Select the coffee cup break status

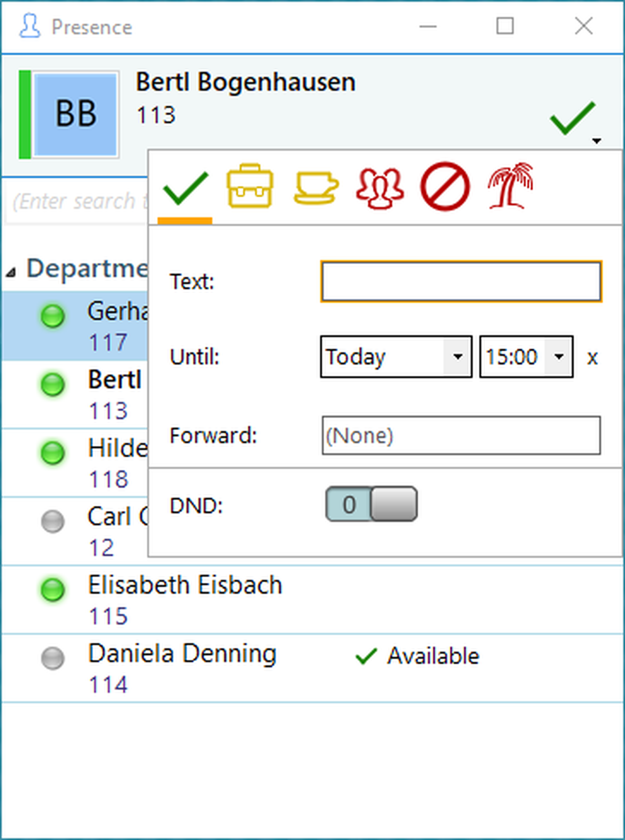[x=316, y=188]
